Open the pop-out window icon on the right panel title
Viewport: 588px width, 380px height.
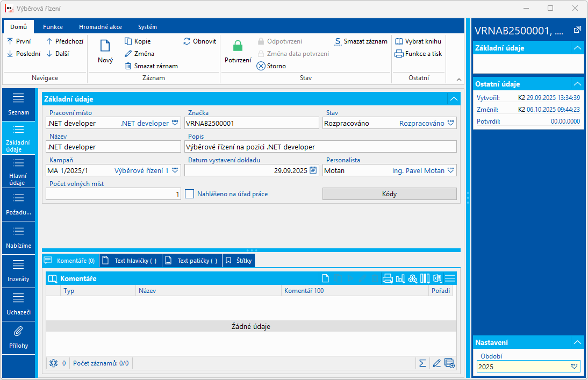pyautogui.click(x=577, y=31)
